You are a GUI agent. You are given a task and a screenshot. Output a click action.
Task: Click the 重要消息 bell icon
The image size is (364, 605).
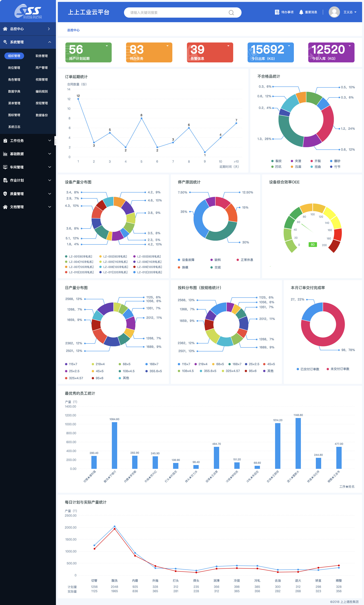click(301, 12)
